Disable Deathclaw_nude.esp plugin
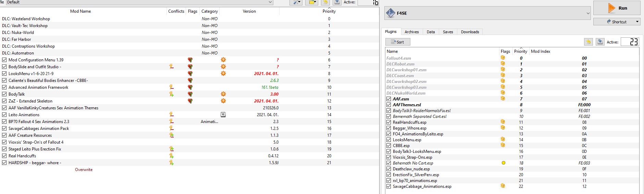644x194 pixels. point(388,169)
